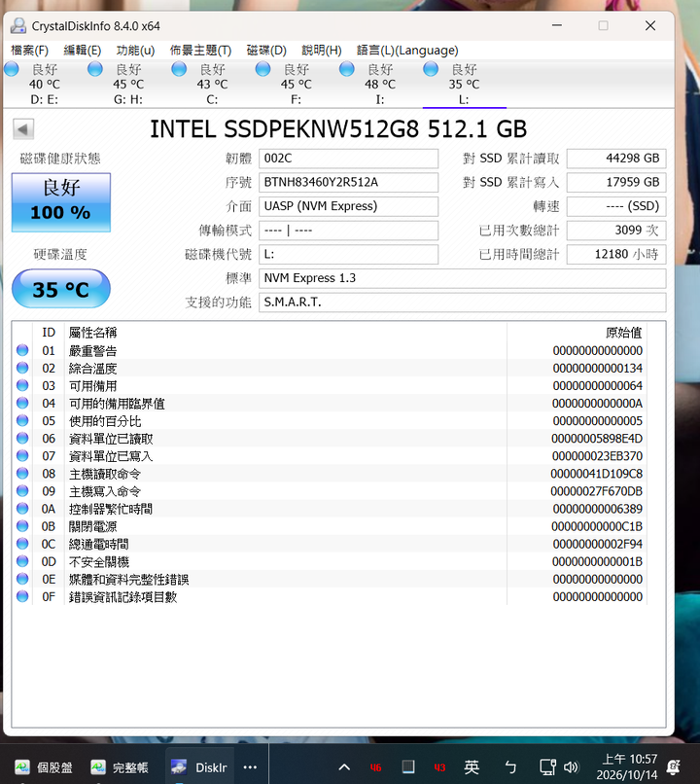This screenshot has width=700, height=784.
Task: Click the previous disk arrow button
Action: [x=23, y=129]
